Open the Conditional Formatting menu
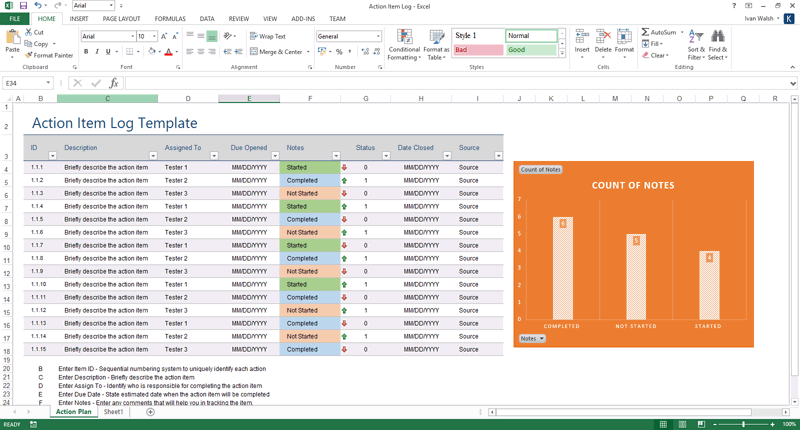The image size is (800, 430). [x=404, y=45]
